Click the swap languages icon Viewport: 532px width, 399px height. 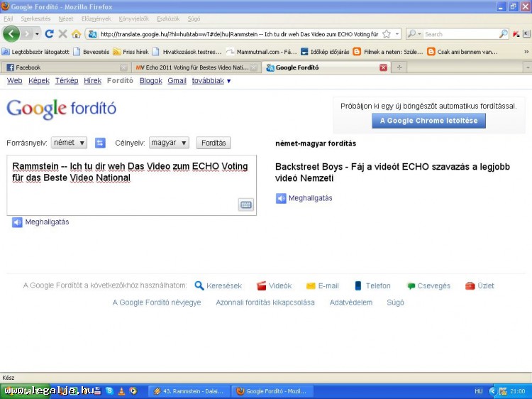pos(100,143)
